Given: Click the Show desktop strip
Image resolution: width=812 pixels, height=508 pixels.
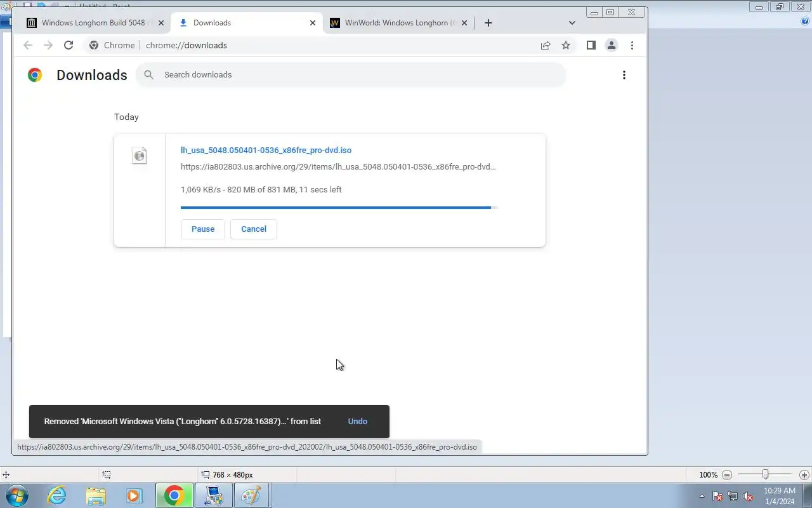Looking at the screenshot, I should coord(808,496).
